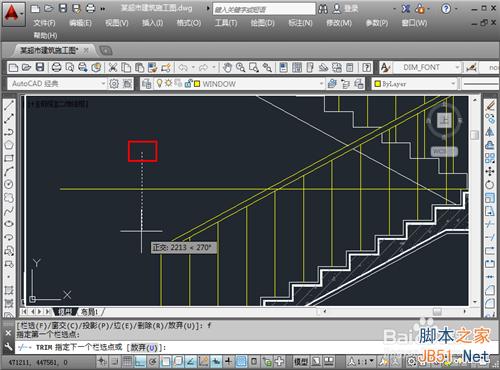The height and width of the screenshot is (370, 500).
Task: Expand the redo history arrow
Action: (214, 68)
